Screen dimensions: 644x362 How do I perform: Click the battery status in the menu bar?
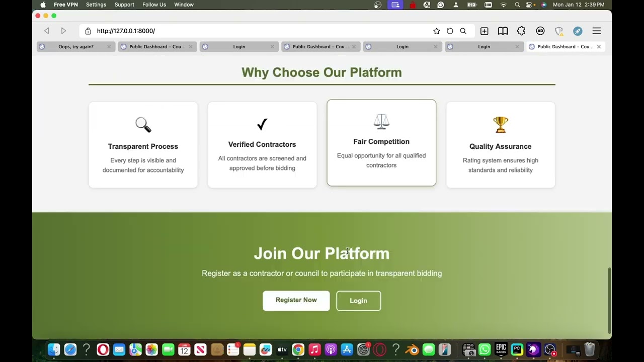(x=472, y=5)
